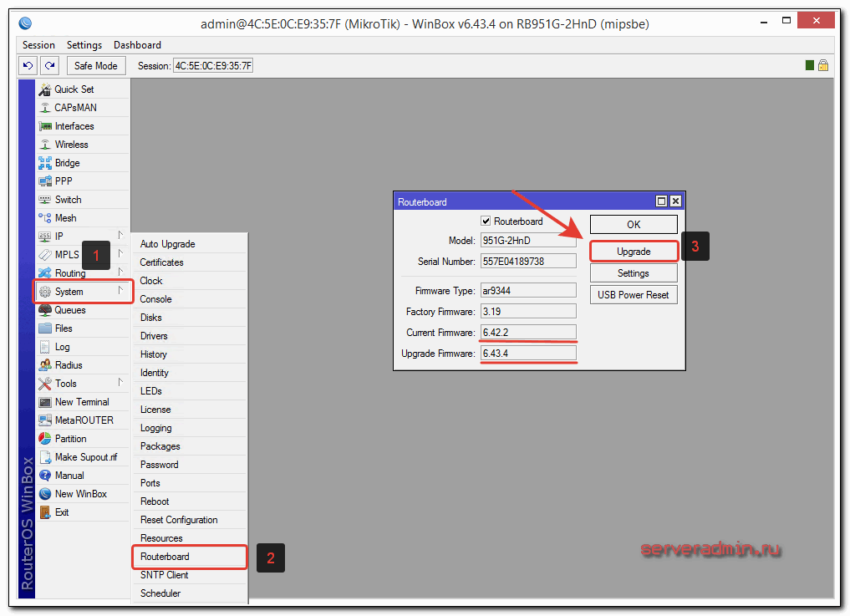Click the padlock icon in toolbar
This screenshot has width=850, height=616.
click(822, 65)
